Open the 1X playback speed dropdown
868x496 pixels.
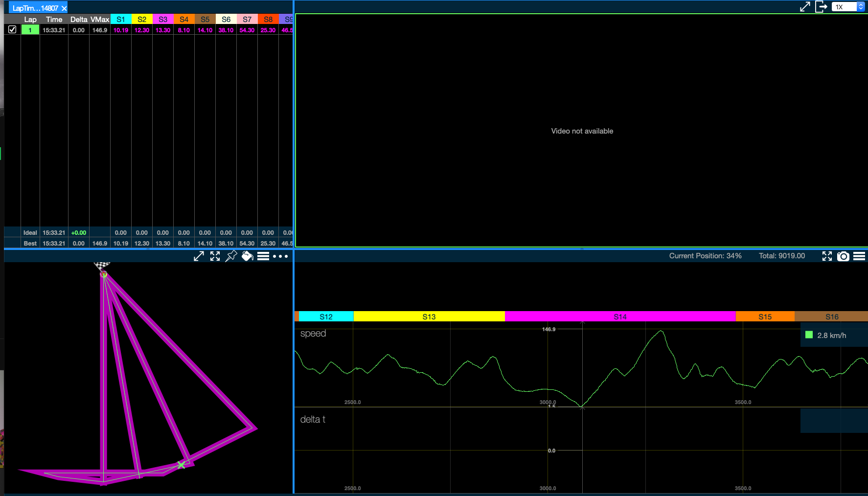pyautogui.click(x=848, y=7)
